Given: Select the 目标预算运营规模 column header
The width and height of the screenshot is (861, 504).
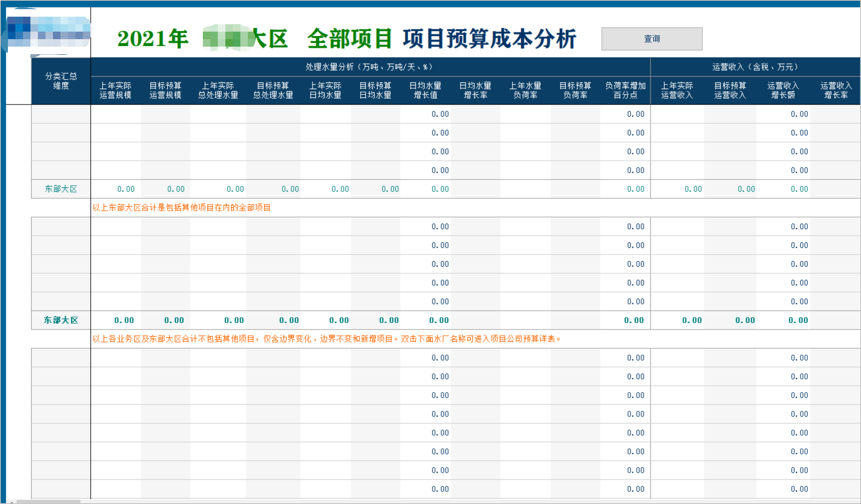Looking at the screenshot, I should pos(165,90).
